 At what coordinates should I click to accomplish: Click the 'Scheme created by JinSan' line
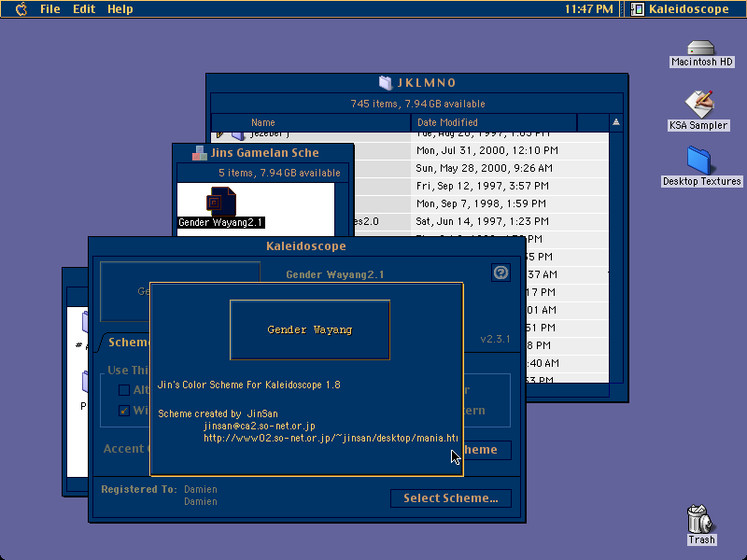(218, 413)
